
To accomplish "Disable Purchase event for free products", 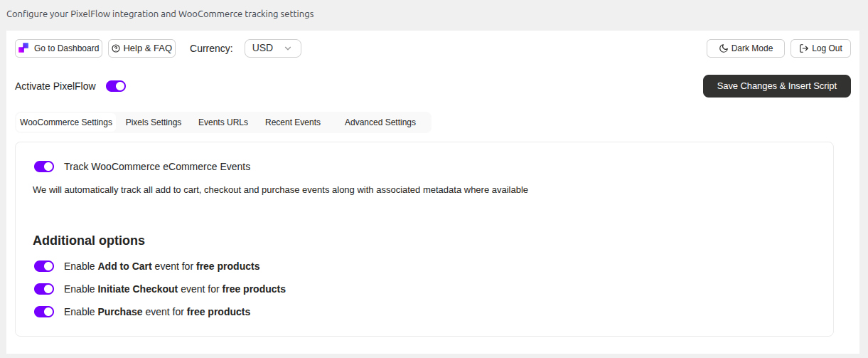I will pyautogui.click(x=44, y=312).
